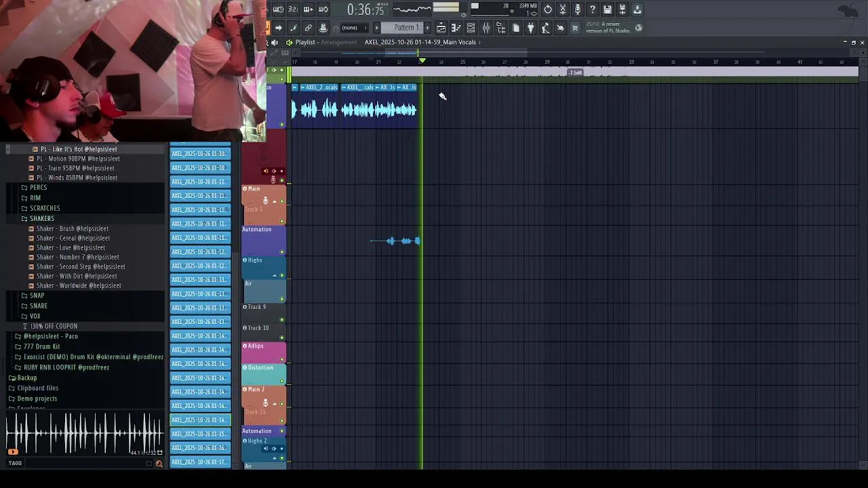Toggle the mute LED on the Adlips track

[x=282, y=362]
